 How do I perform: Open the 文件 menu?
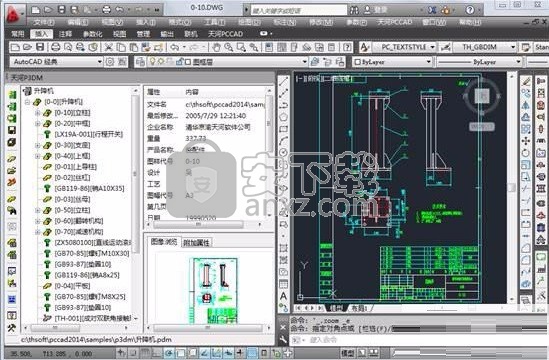click(x=44, y=22)
